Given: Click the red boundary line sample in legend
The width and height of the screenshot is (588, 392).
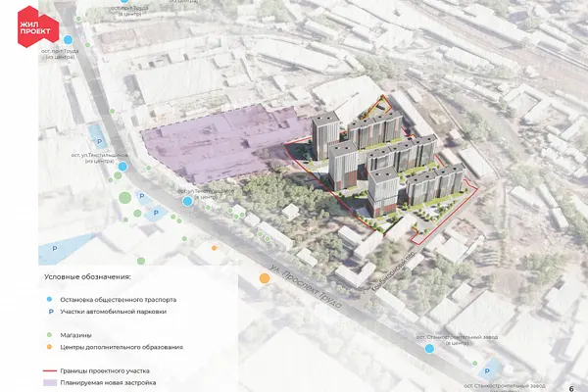Looking at the screenshot, I should click(x=50, y=371).
